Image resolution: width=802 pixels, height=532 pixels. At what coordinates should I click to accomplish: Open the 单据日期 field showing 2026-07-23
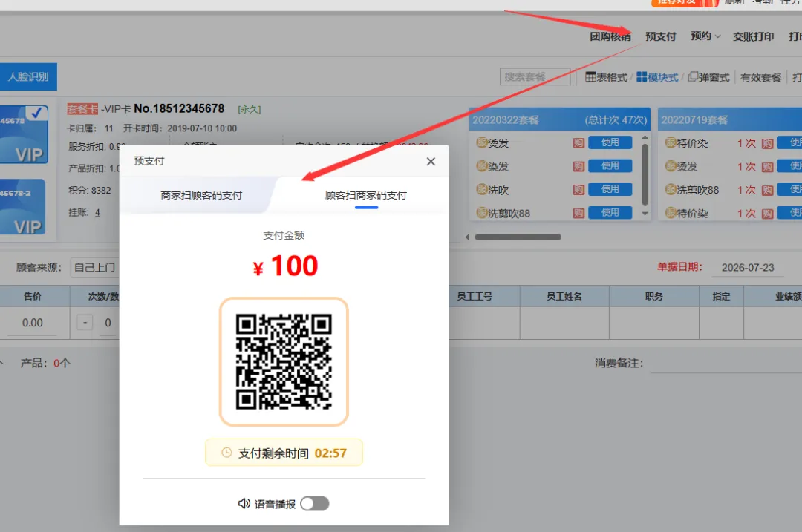(x=747, y=268)
